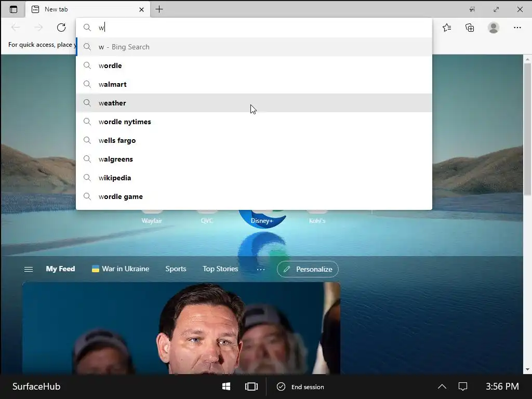Choose the 'walmart' suggestion
The width and height of the screenshot is (532, 399).
[x=254, y=84]
